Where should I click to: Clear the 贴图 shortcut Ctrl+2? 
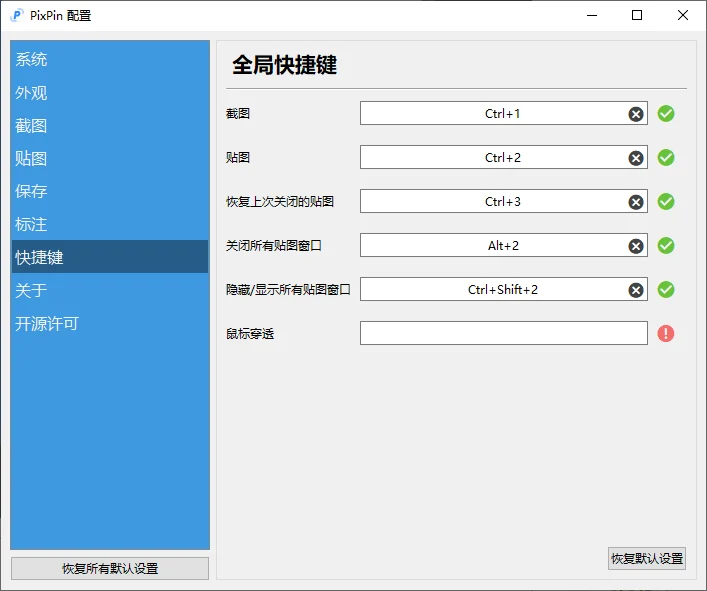[636, 158]
